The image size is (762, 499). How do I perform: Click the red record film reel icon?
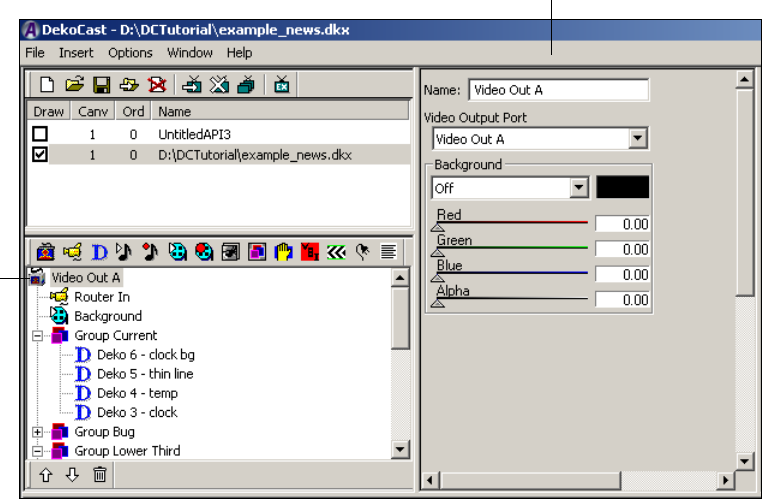point(204,252)
